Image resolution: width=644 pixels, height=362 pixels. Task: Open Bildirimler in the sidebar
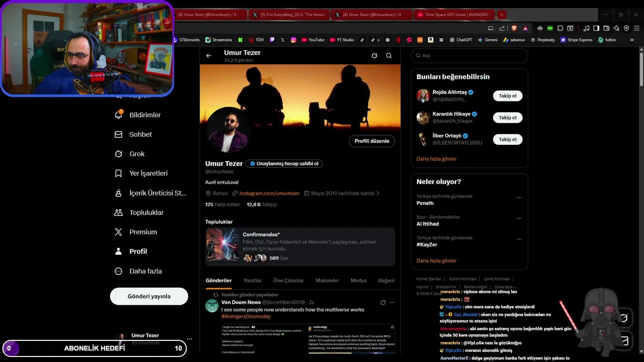pyautogui.click(x=138, y=115)
